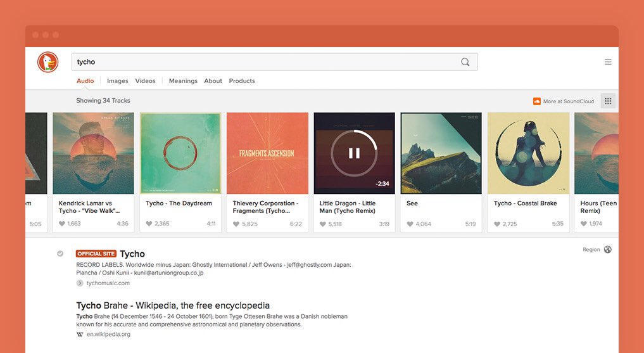Play Fragments Ascension album art
Image resolution: width=644 pixels, height=353 pixels.
267,153
